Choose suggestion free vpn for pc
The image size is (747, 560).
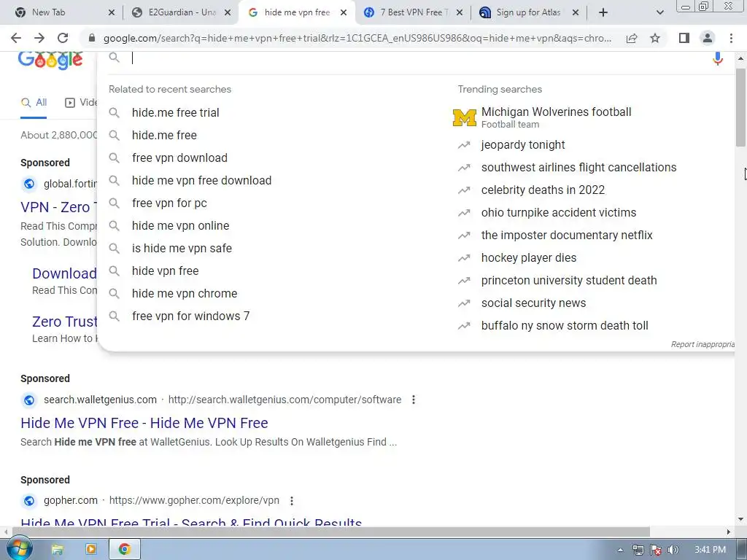169,203
